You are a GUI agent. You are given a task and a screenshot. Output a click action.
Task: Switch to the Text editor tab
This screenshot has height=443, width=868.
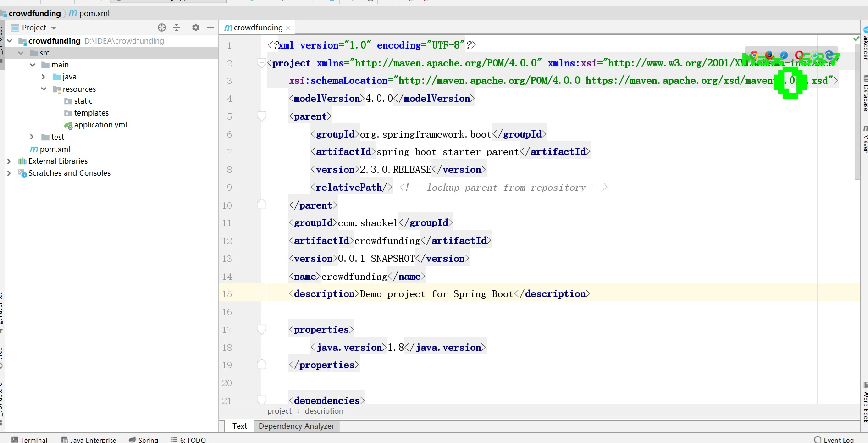click(x=239, y=426)
